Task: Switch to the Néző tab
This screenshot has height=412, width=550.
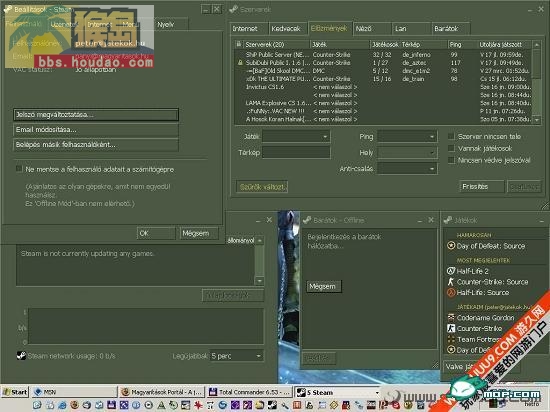Action: [x=372, y=29]
